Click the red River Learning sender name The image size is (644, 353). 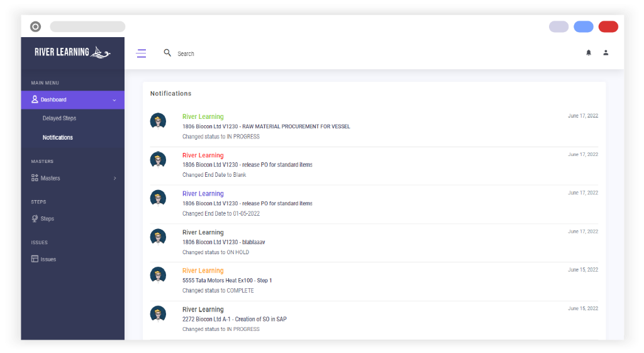203,155
